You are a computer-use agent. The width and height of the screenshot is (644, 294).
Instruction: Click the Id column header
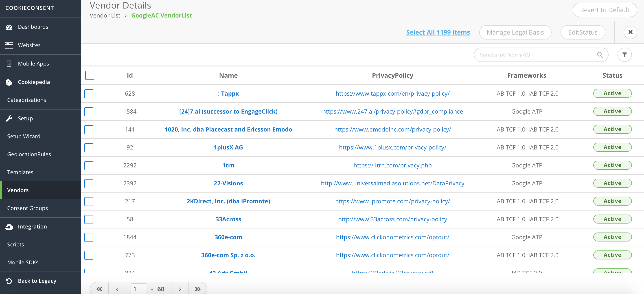pyautogui.click(x=130, y=75)
